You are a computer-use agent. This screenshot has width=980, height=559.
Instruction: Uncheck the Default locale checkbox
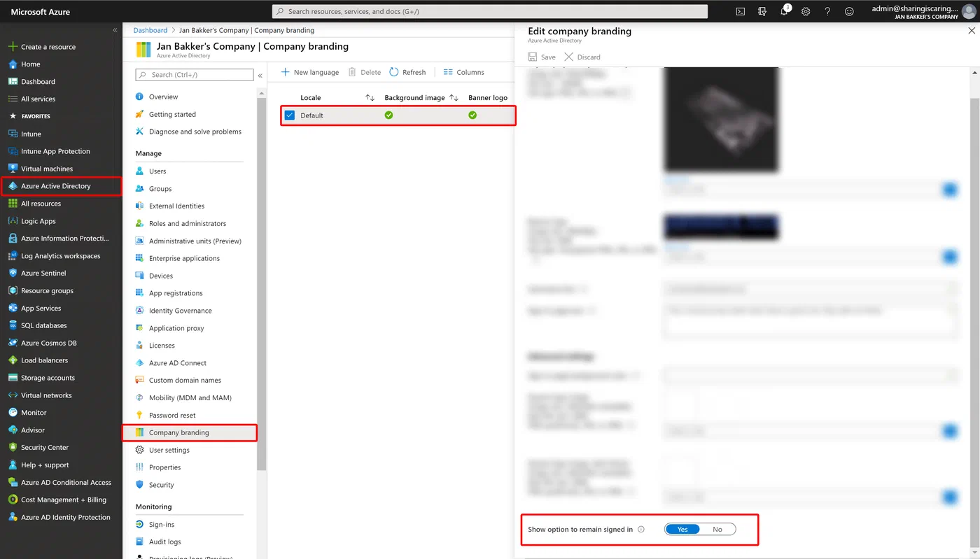click(290, 115)
